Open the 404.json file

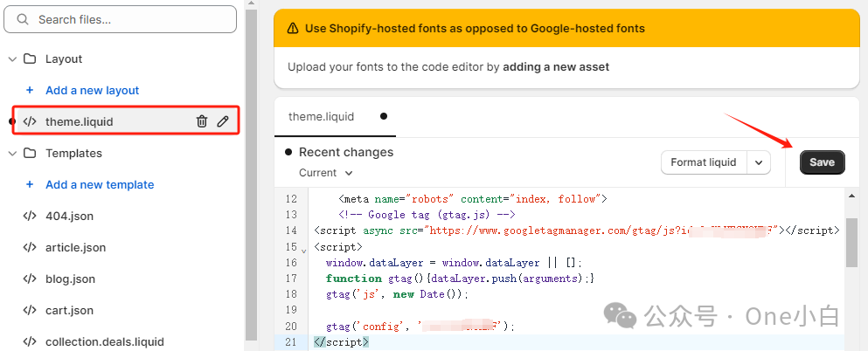[x=69, y=217]
